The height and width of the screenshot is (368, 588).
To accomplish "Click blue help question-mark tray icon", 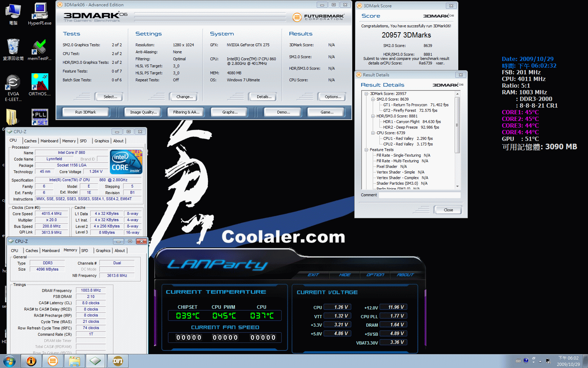I will pos(526,360).
